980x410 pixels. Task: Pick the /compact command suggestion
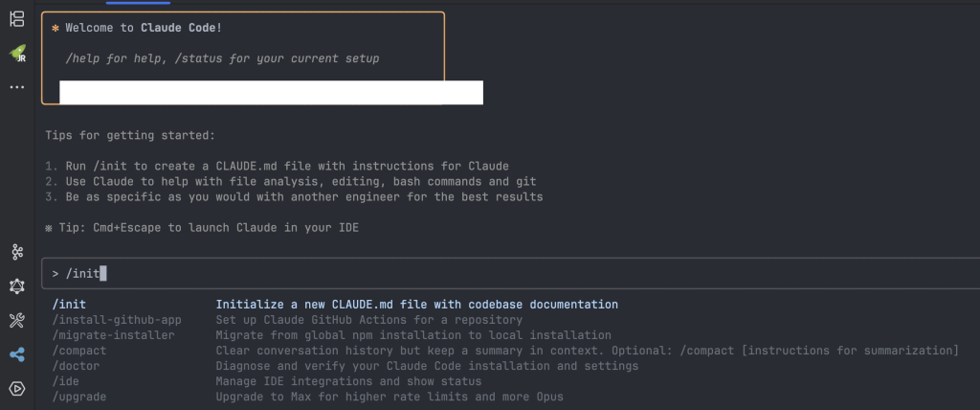click(79, 351)
